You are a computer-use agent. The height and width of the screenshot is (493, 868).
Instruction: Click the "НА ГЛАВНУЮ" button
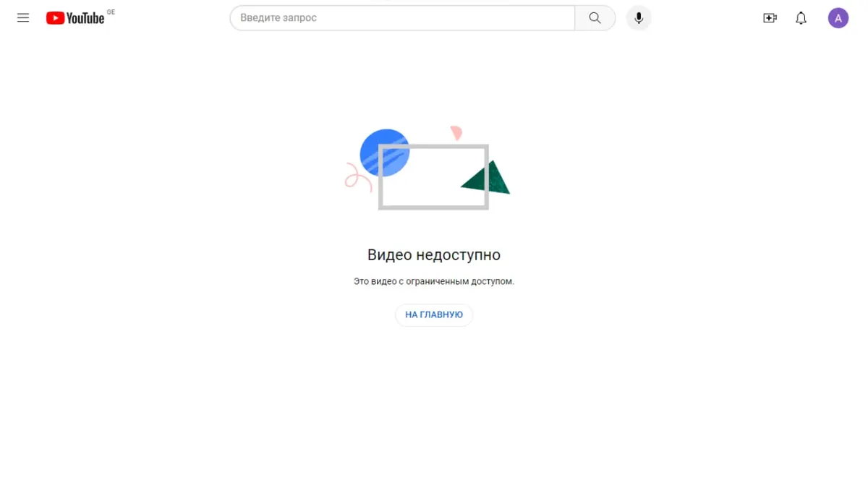[434, 315]
